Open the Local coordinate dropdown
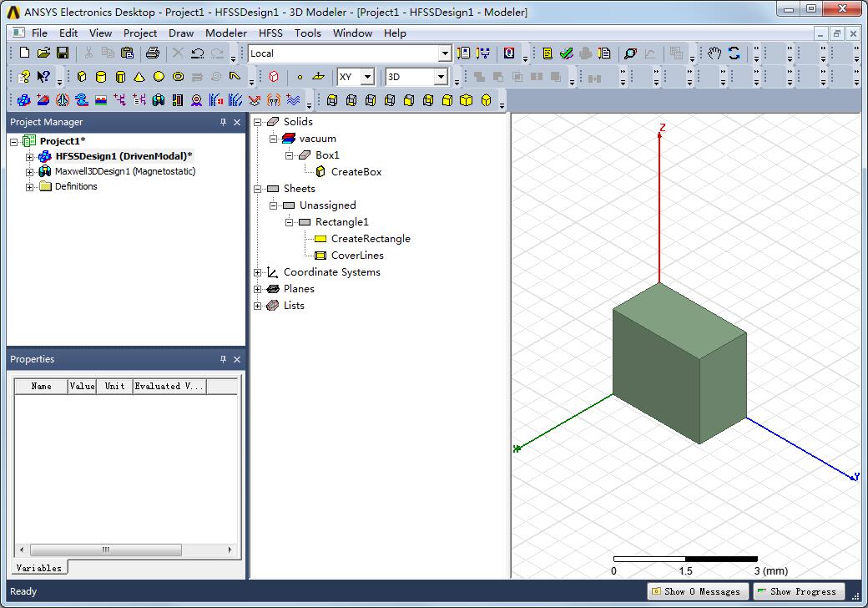Image resolution: width=868 pixels, height=608 pixels. [445, 53]
